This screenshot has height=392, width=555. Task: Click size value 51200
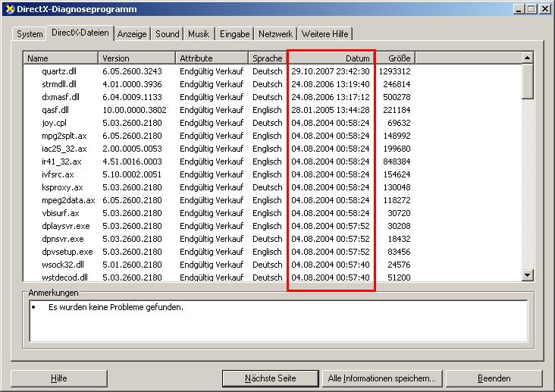[399, 278]
